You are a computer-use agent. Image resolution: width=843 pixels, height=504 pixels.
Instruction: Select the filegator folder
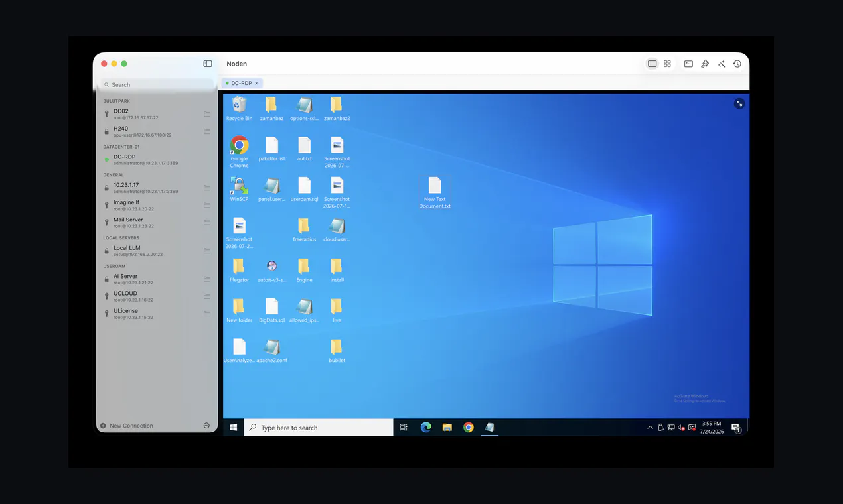point(239,271)
